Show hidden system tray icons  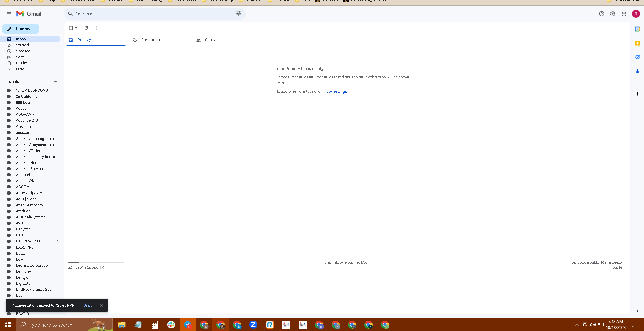(x=577, y=325)
